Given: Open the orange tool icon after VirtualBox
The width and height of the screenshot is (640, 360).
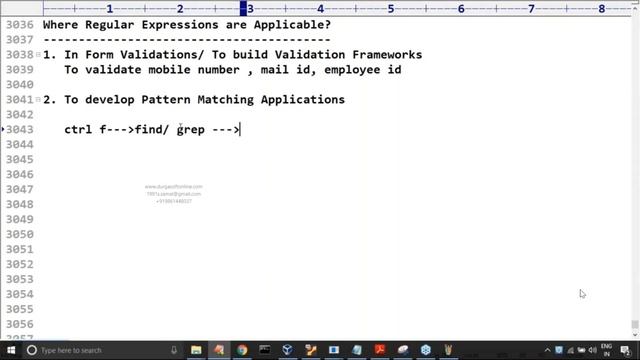Looking at the screenshot, I should point(311,350).
